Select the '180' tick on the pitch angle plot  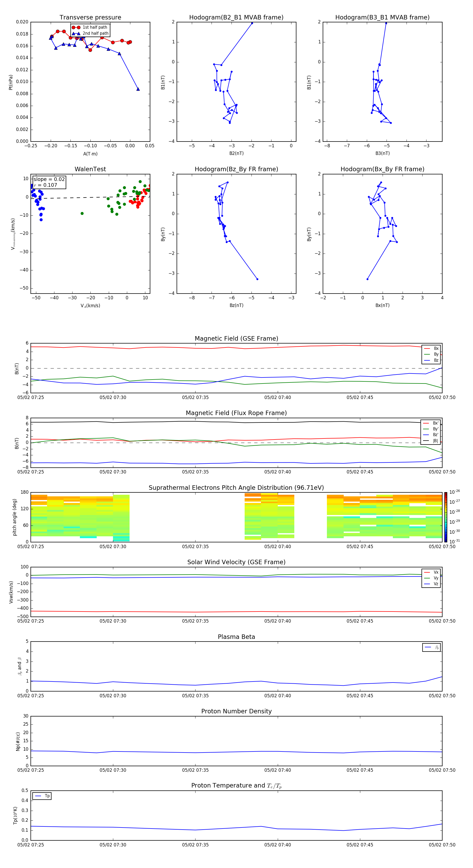(25, 492)
